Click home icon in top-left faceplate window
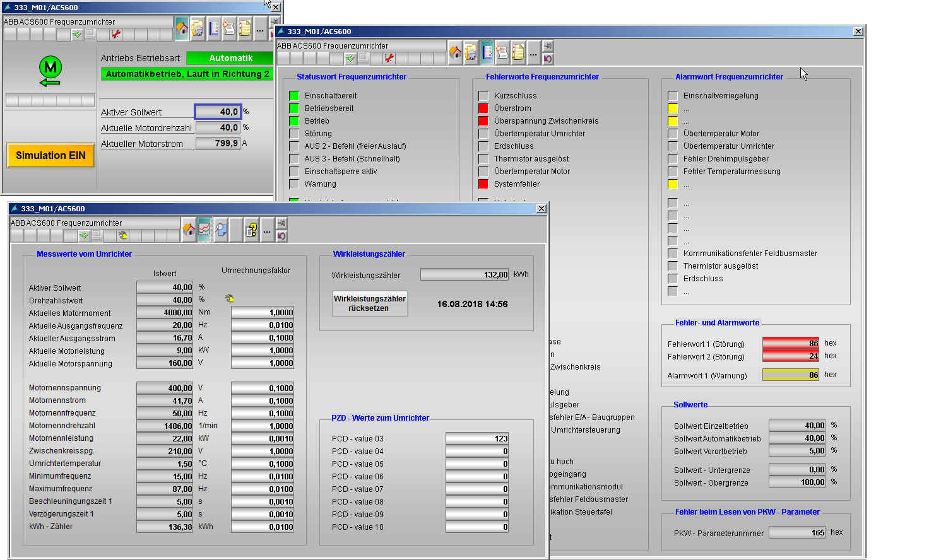Screen dimensions: 929x560 click(x=182, y=28)
